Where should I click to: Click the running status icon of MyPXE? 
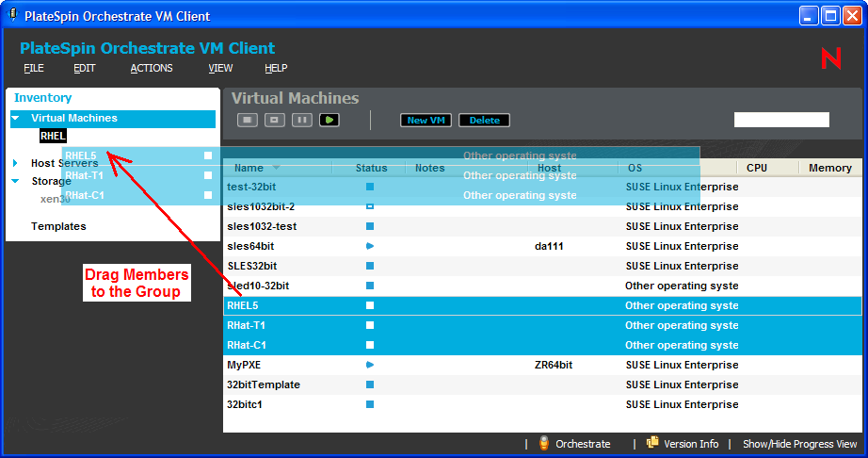[370, 365]
